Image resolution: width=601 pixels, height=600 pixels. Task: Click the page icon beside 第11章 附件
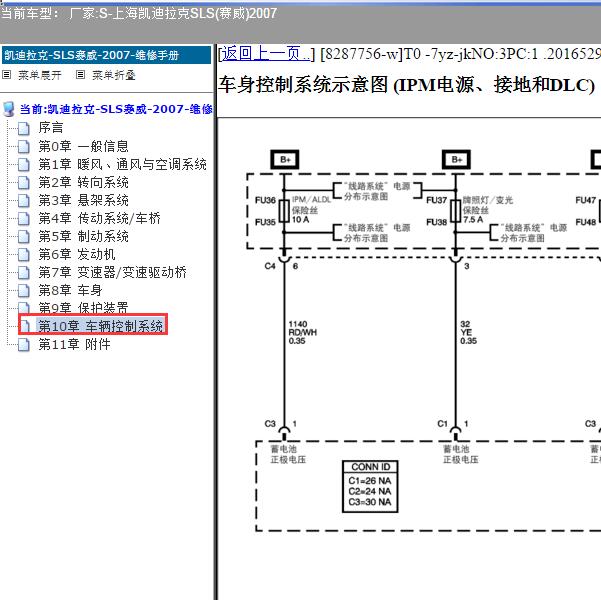[x=24, y=345]
